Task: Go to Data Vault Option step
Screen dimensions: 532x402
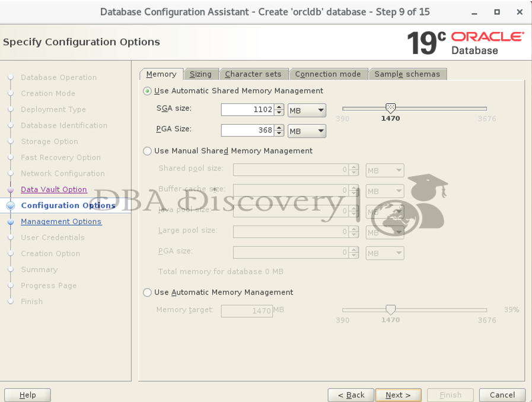Action: [54, 189]
